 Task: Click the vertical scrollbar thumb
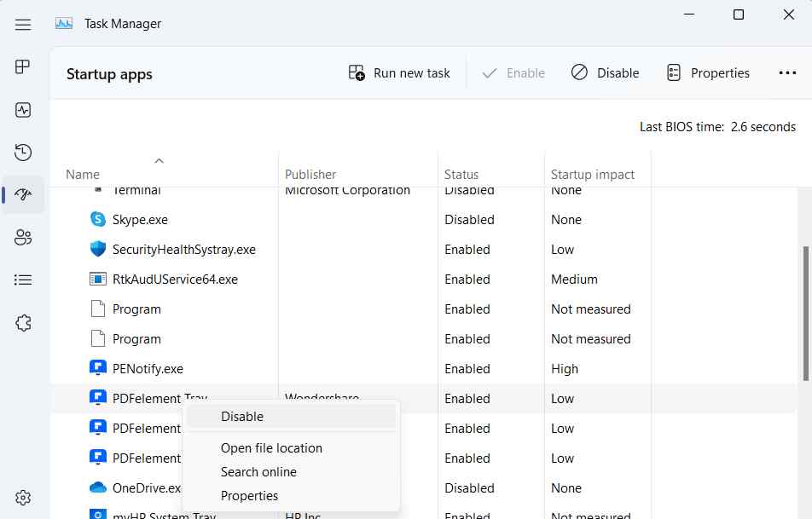(x=806, y=314)
